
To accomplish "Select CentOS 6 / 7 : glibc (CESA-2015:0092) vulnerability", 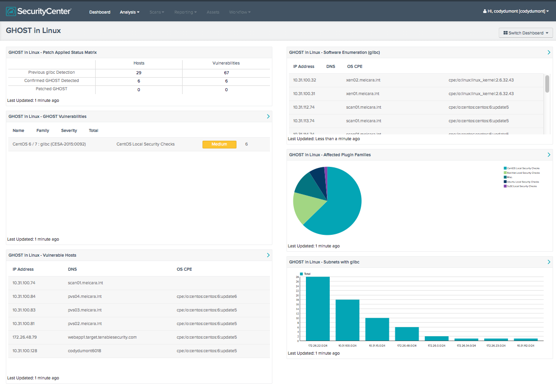I will pyautogui.click(x=49, y=144).
